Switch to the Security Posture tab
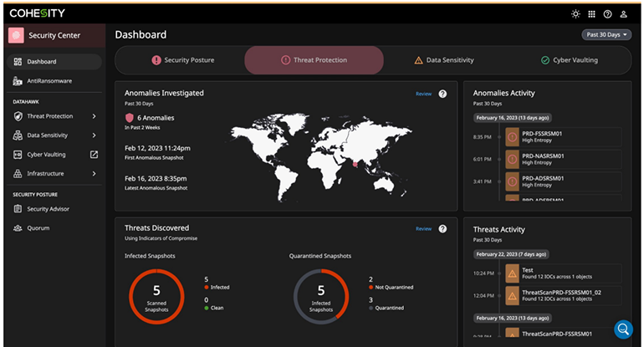Image resolution: width=644 pixels, height=347 pixels. coord(183,60)
